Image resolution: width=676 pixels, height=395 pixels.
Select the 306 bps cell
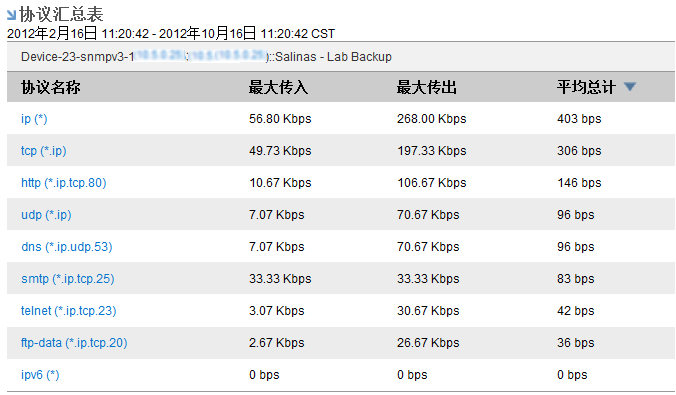pyautogui.click(x=579, y=151)
